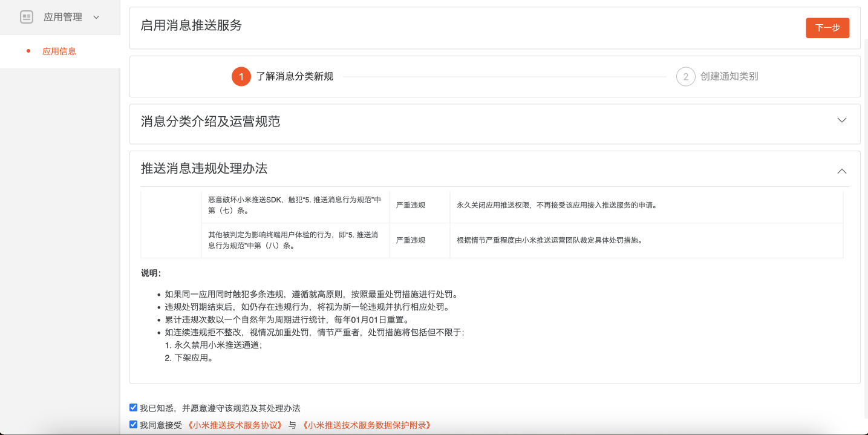
Task: Click the 永久关闭应用推送权限 penalty cell
Action: point(556,205)
